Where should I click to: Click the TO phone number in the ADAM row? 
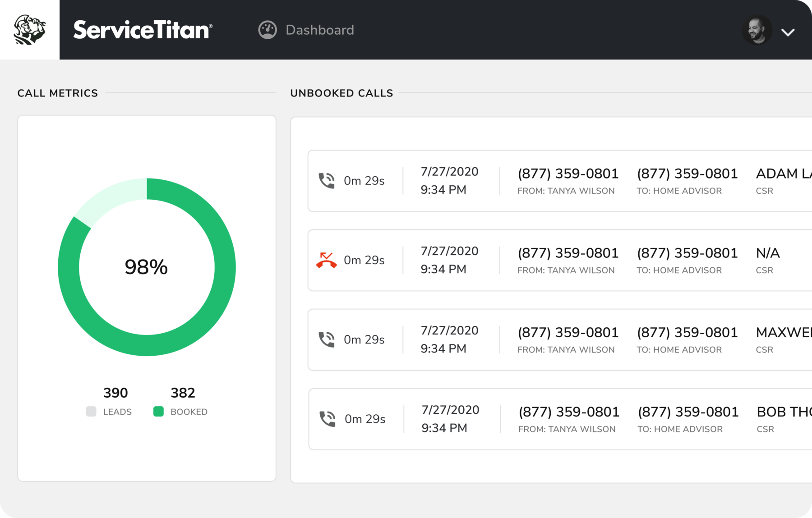point(687,174)
